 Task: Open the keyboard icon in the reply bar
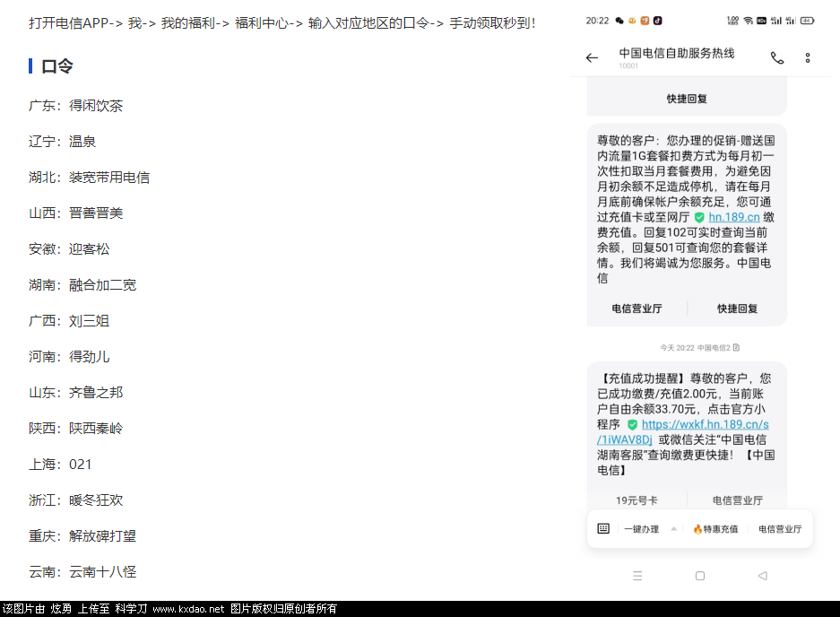603,528
